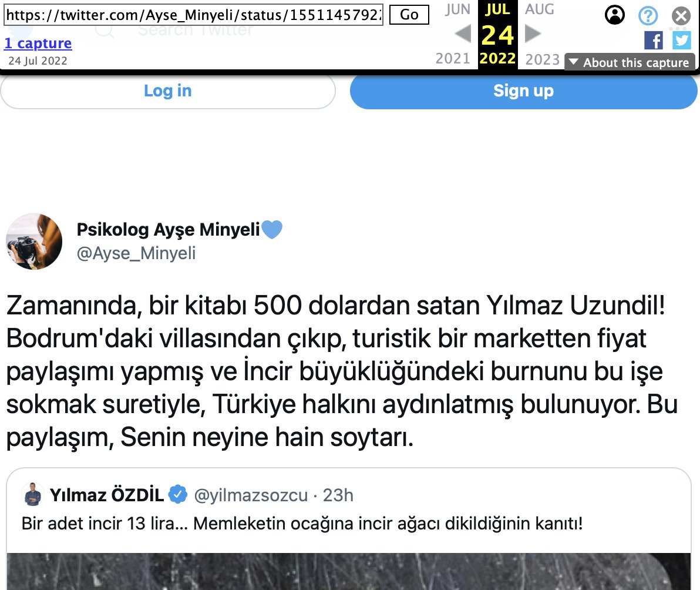Select the JUN month in timeline
This screenshot has height=590, width=700.
click(x=457, y=9)
